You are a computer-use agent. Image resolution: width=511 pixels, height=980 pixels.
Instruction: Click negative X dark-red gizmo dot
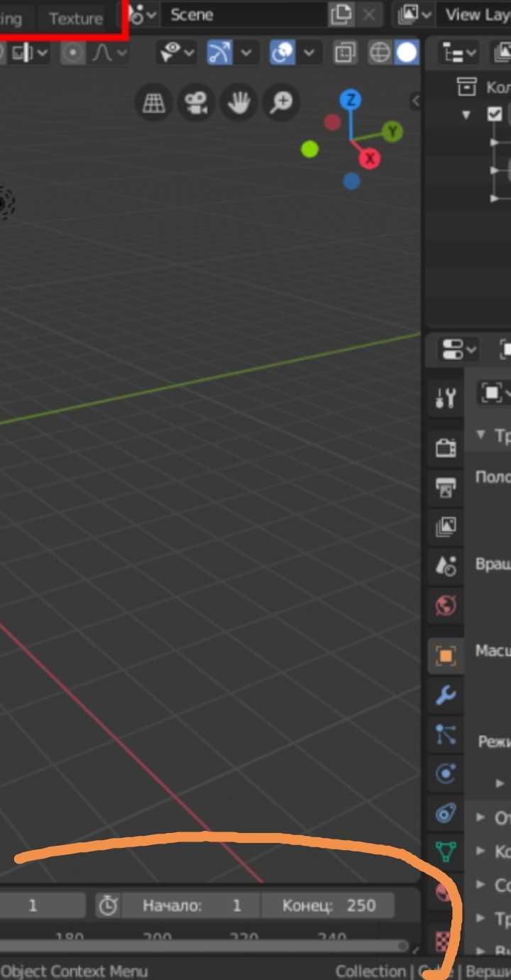(332, 122)
